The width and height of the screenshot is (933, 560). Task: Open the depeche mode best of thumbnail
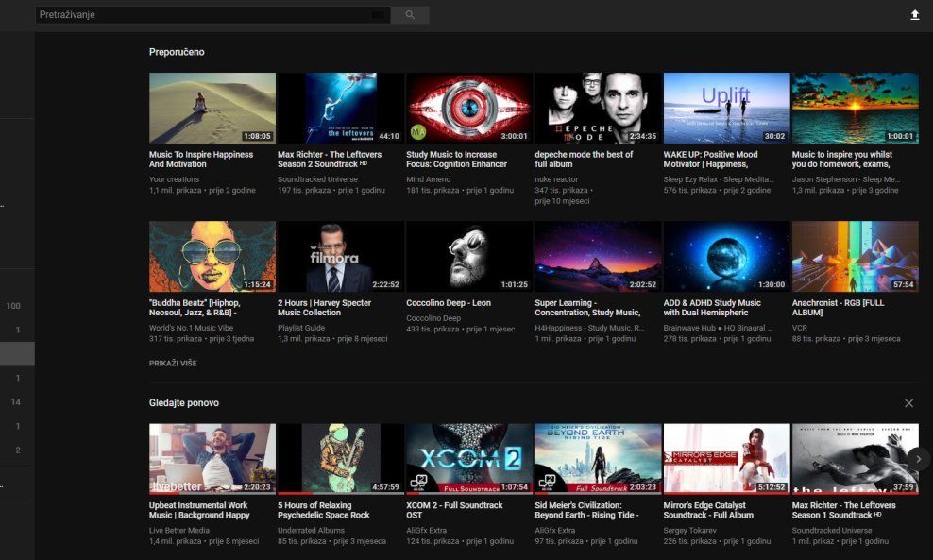click(x=598, y=108)
